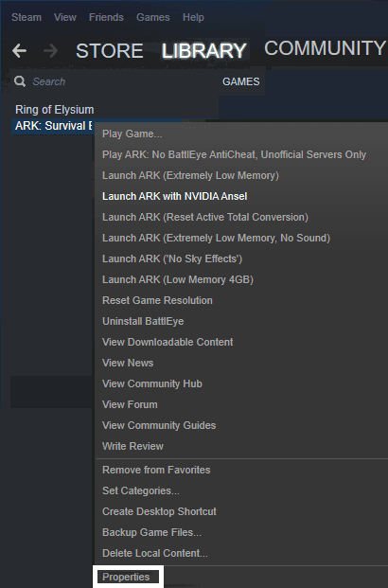Image resolution: width=388 pixels, height=588 pixels.
Task: Select Create Desktop Shortcut
Action: tap(159, 511)
